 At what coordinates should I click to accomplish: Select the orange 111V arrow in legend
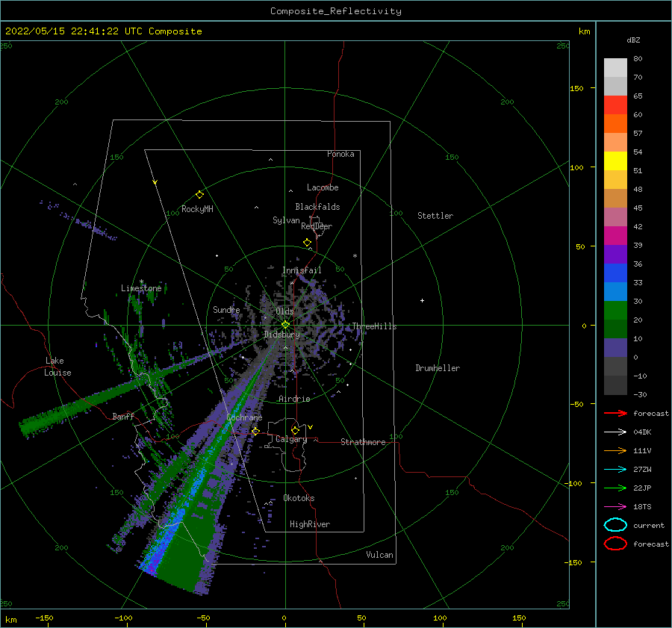[x=615, y=450]
